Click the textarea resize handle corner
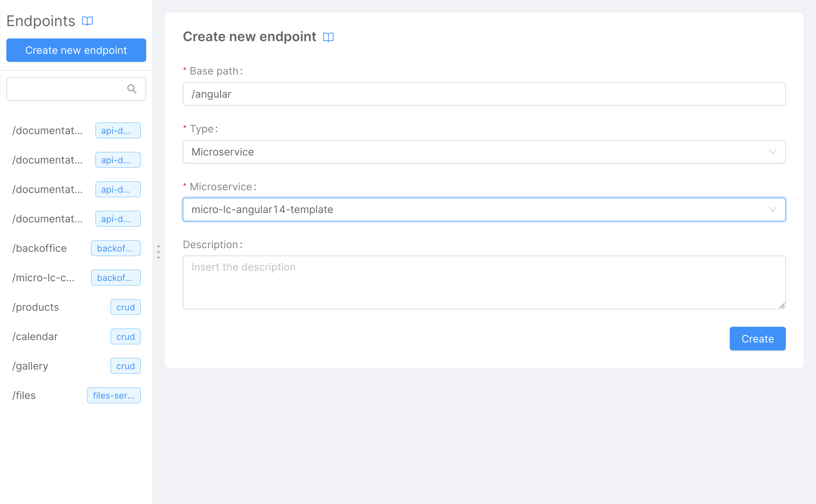The image size is (816, 504). 782,305
